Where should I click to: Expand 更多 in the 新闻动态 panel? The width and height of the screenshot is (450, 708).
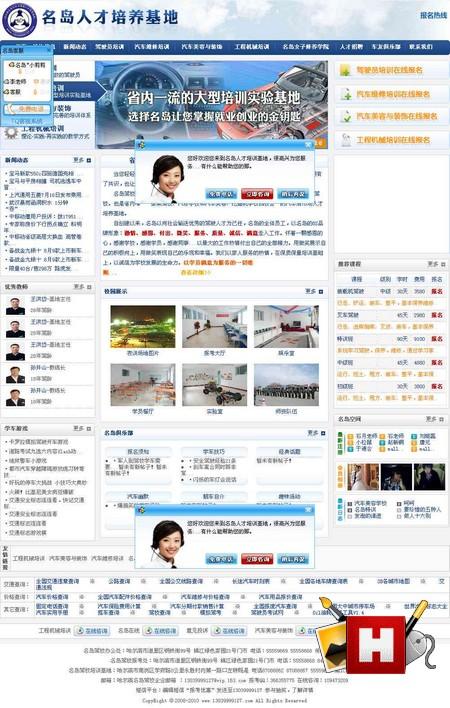click(82, 160)
